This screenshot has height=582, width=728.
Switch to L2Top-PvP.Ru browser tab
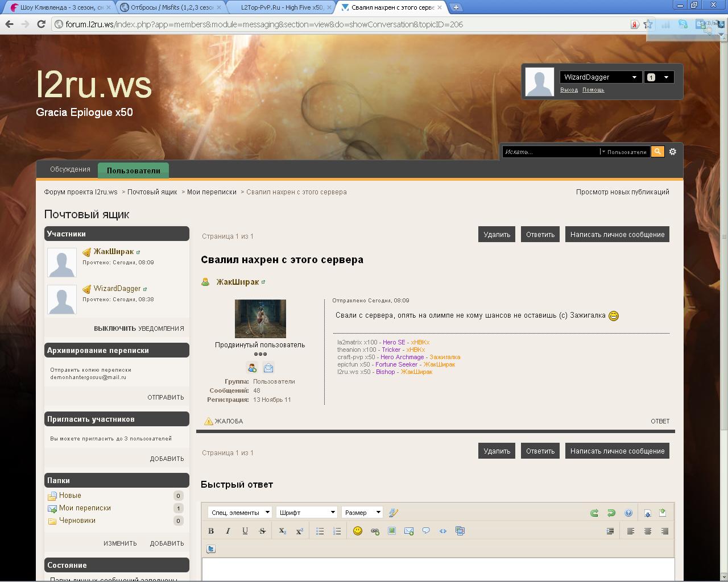coord(281,7)
